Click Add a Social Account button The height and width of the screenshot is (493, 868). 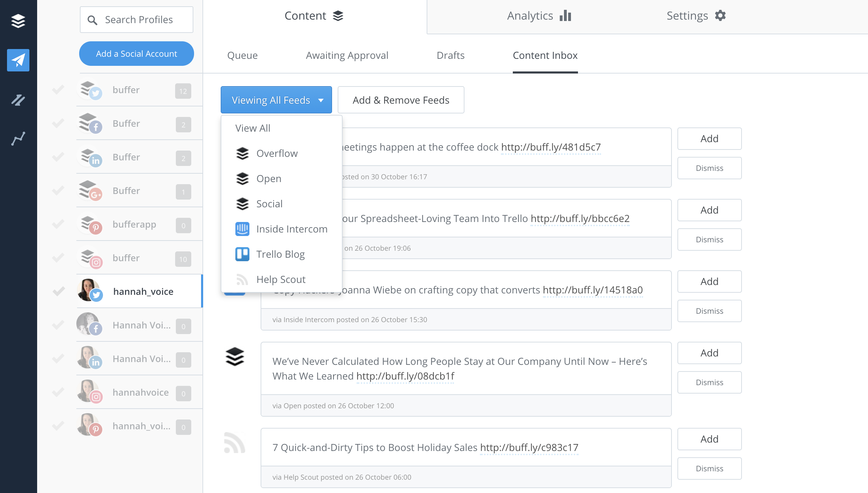[x=136, y=54]
